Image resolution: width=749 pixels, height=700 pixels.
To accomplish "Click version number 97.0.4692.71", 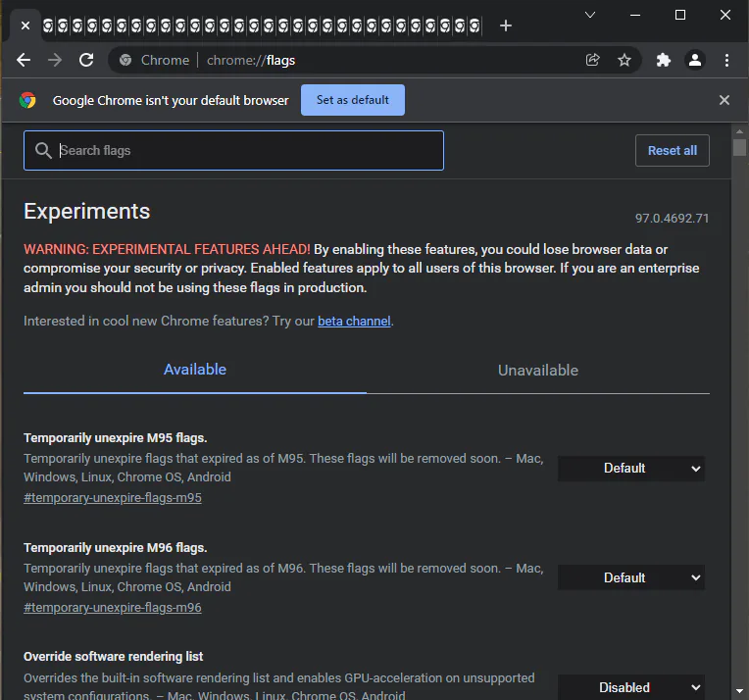I will 672,219.
